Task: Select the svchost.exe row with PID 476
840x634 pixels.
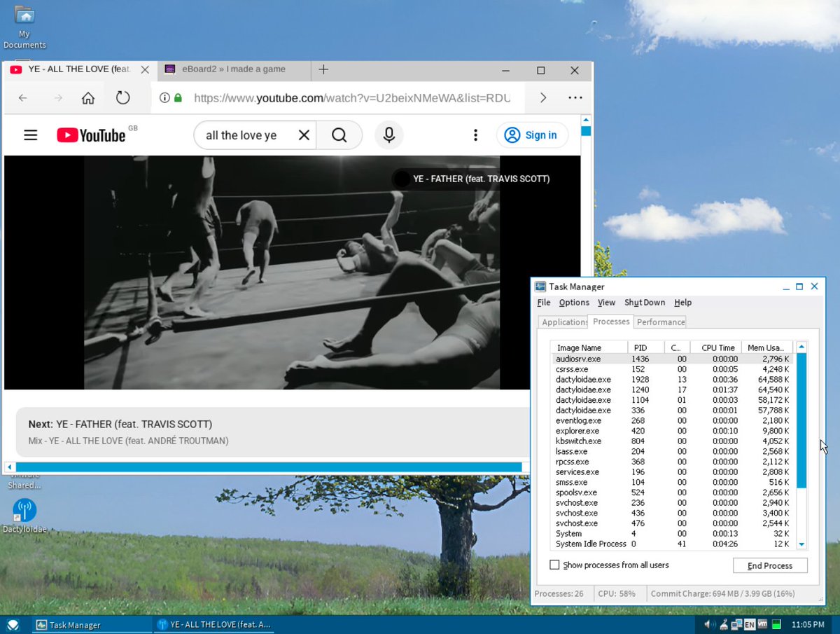Action: [673, 523]
